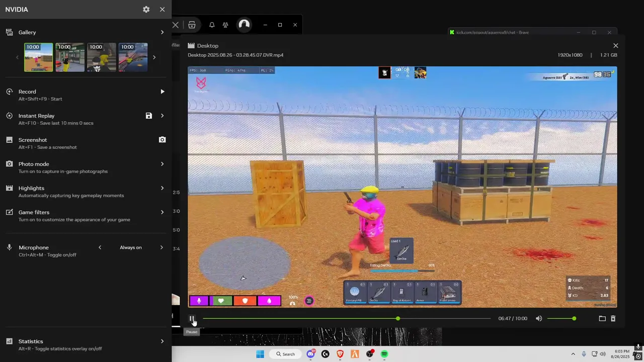Screen dimensions: 644x362
Task: Expand the Game filters chevron
Action: click(x=162, y=212)
